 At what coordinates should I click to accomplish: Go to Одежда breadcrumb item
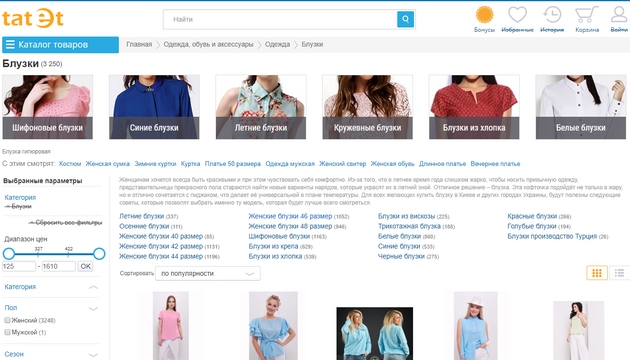(x=277, y=44)
